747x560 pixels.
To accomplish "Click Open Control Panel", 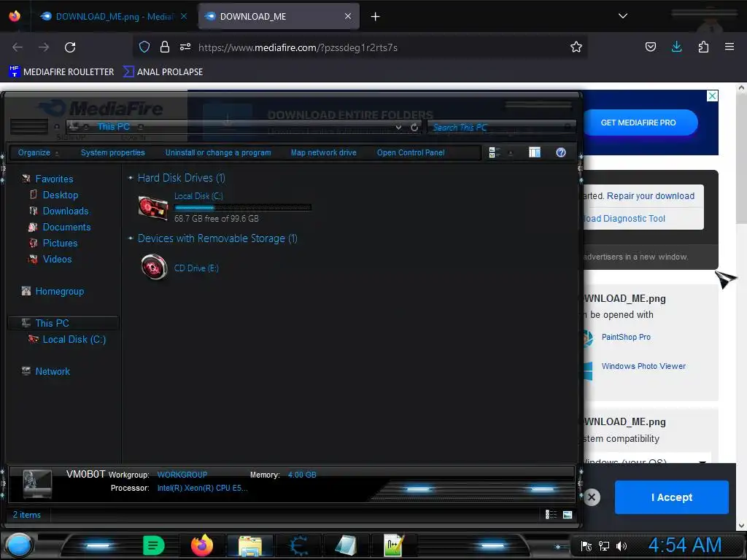I will (x=411, y=153).
